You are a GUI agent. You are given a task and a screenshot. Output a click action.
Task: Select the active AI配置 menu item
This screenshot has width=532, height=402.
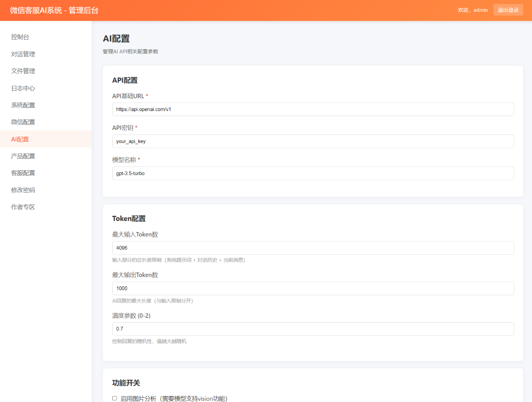point(20,139)
